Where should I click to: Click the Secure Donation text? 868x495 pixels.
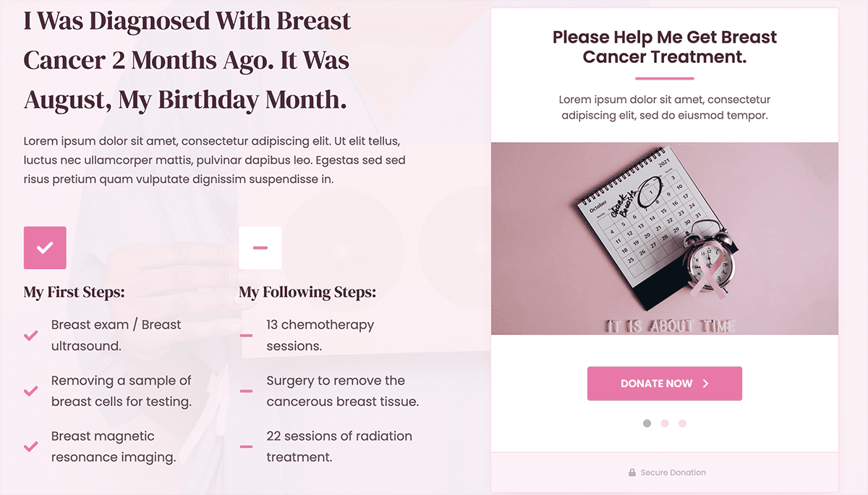[x=673, y=473]
